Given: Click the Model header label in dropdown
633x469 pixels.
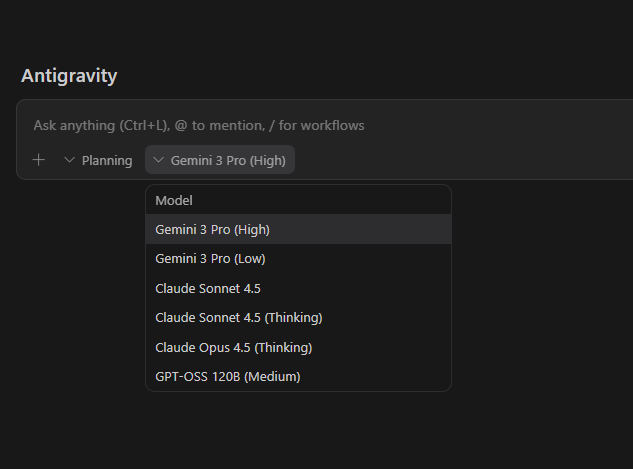Looking at the screenshot, I should 174,200.
